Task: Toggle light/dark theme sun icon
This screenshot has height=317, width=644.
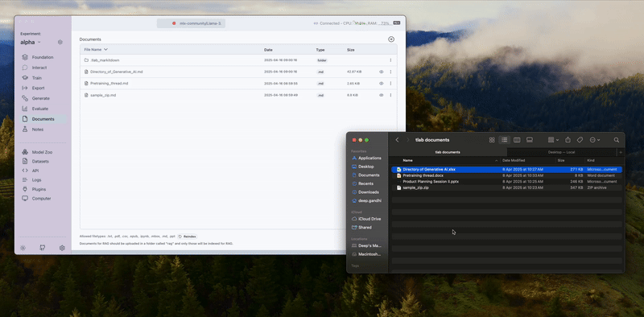Action: point(23,248)
